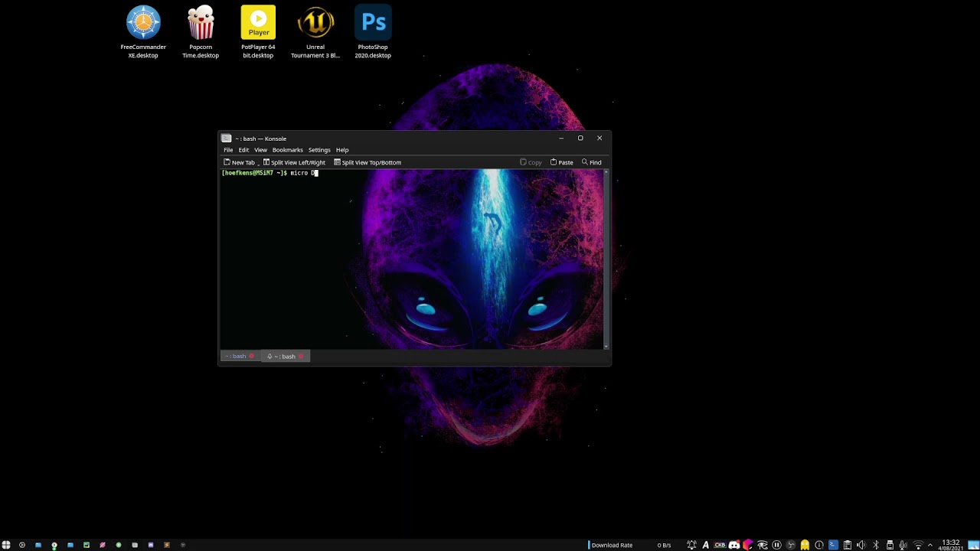This screenshot has width=980, height=551.
Task: Open the Popcorn Time desktop shortcut
Action: pyautogui.click(x=201, y=32)
